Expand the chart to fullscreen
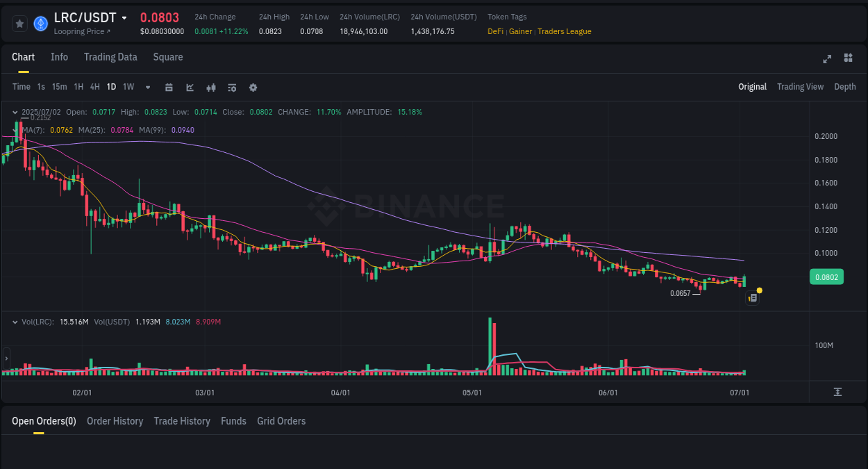The height and width of the screenshot is (469, 868). pyautogui.click(x=826, y=59)
